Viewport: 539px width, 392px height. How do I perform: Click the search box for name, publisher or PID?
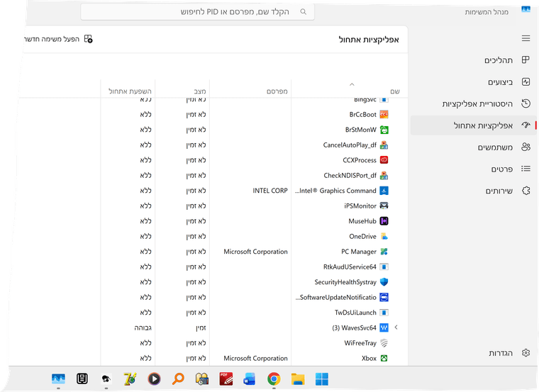point(198,12)
